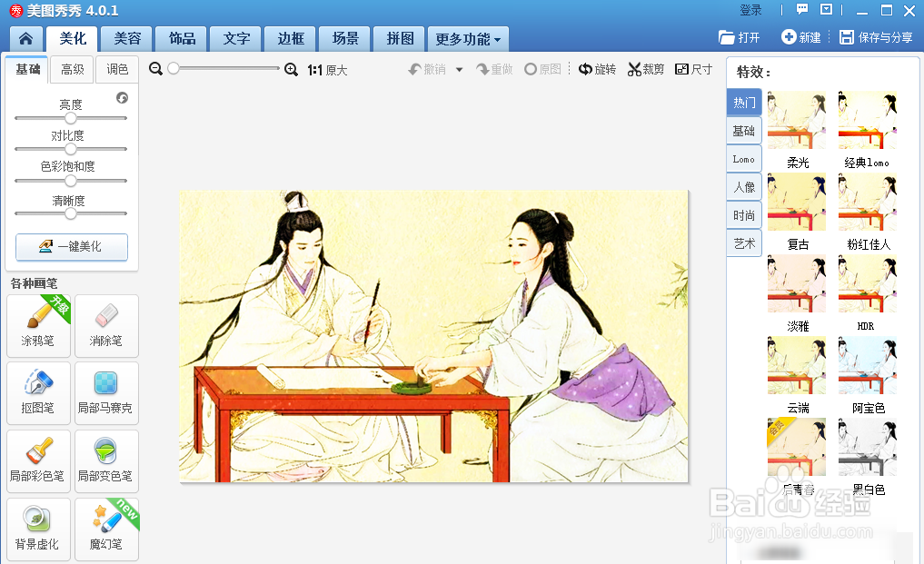This screenshot has width=924, height=564.
Task: Go to the home tab icon
Action: click(x=26, y=39)
